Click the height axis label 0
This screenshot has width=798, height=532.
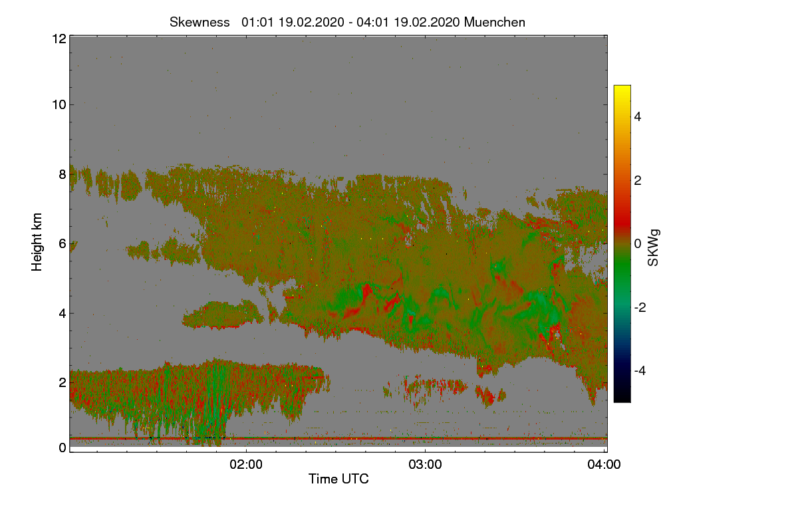point(63,448)
